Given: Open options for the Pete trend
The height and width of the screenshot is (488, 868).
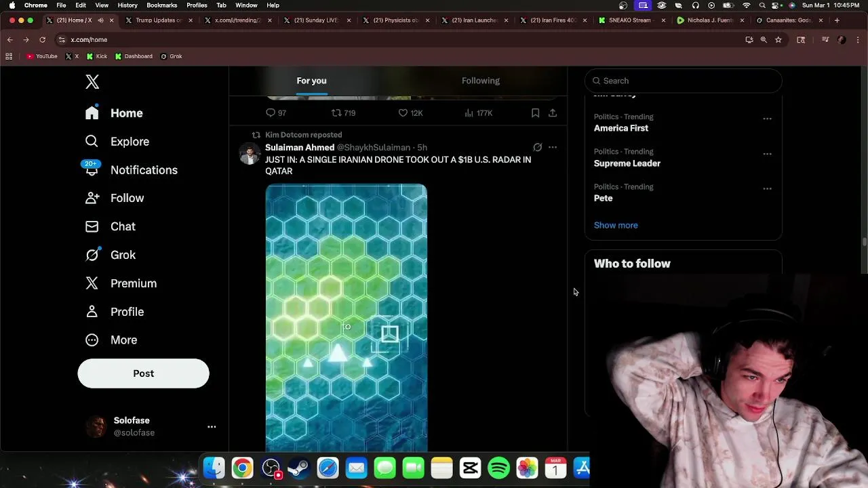Looking at the screenshot, I should [x=767, y=189].
